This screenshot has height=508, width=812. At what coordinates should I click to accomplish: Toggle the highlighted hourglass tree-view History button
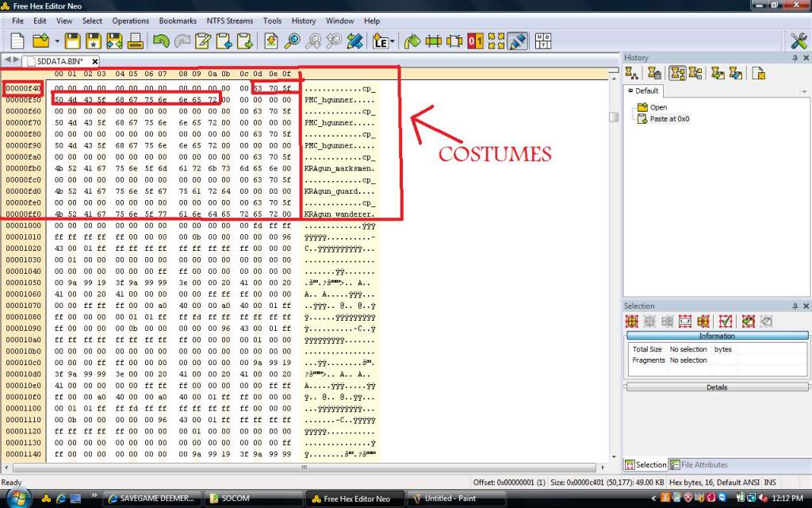(x=677, y=73)
